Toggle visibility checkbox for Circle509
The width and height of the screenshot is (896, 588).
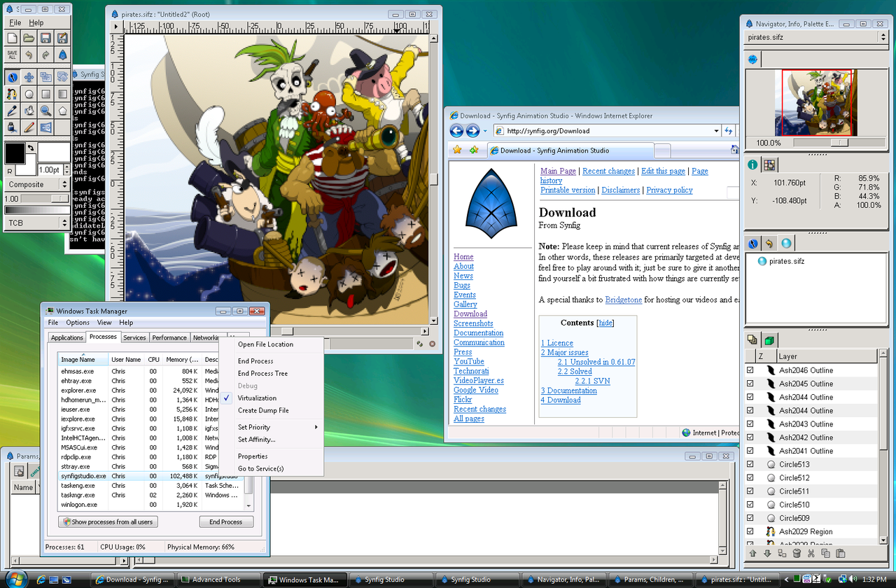[750, 518]
